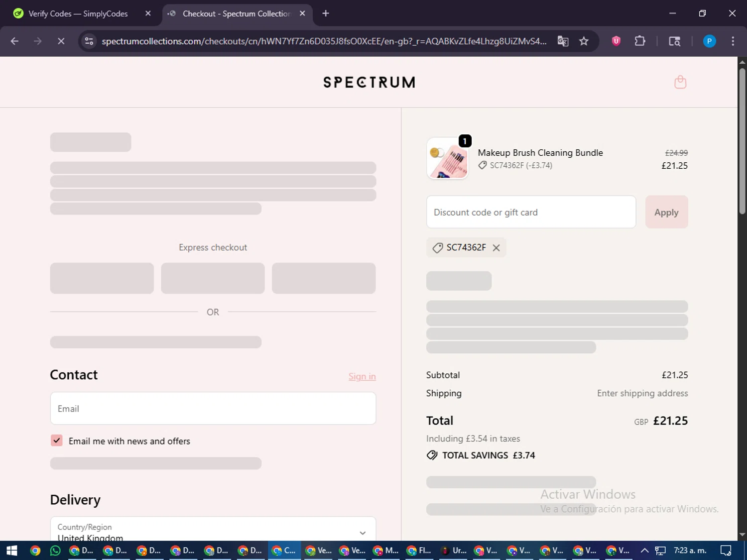Focus the discount code or gift card field
This screenshot has width=747, height=560.
[x=531, y=212]
